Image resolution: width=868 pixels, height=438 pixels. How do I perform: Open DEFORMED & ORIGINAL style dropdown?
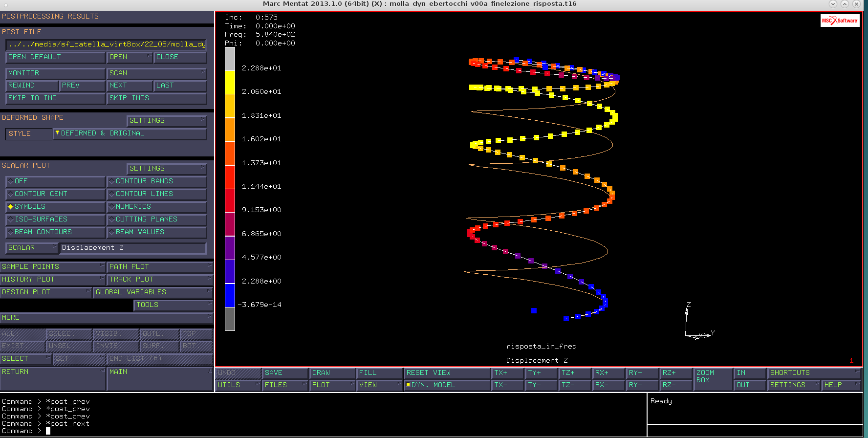(130, 133)
